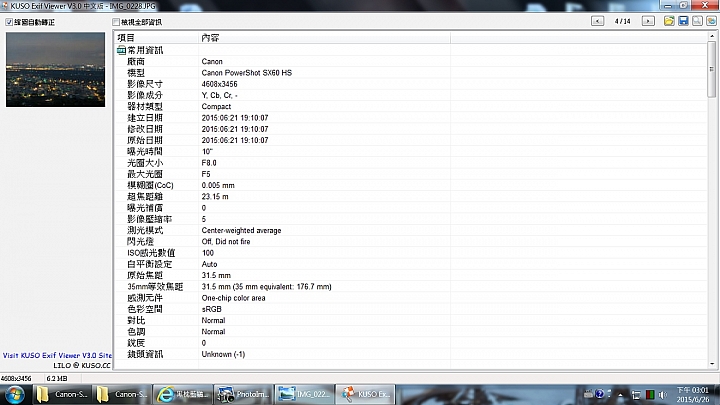Select the Canon PowerShot SX60 HS model row

411,73
